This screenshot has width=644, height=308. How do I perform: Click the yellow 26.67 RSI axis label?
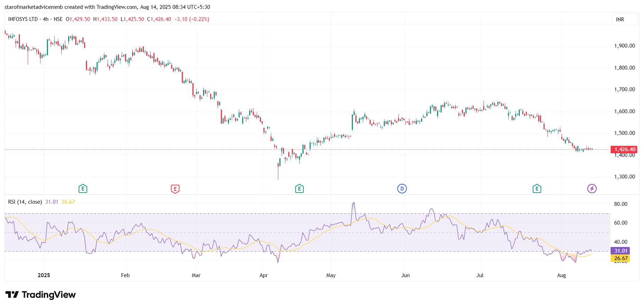(x=620, y=258)
